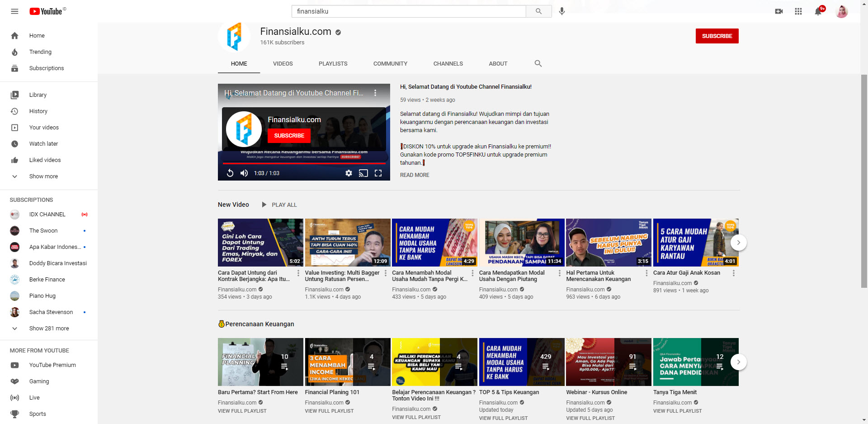
Task: Open trailer player settings gear
Action: point(349,173)
